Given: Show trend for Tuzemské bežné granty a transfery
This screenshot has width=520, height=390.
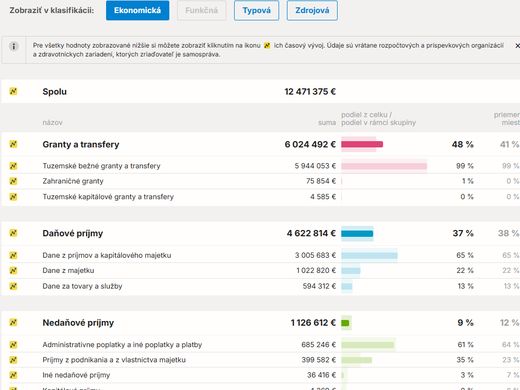Looking at the screenshot, I should [x=13, y=166].
